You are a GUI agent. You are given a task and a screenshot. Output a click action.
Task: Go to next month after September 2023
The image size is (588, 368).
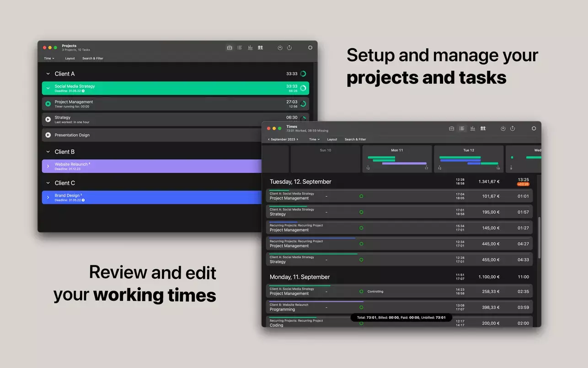[298, 140]
